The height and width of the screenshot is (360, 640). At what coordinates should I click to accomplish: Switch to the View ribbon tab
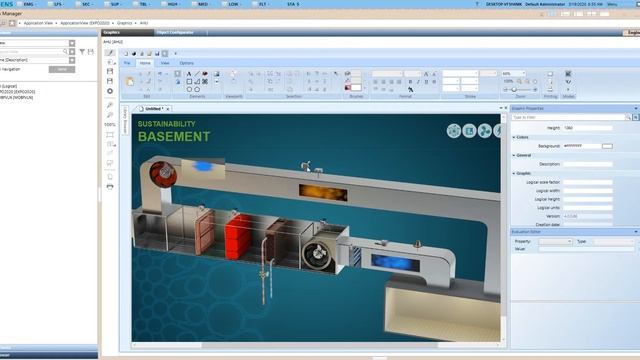[x=165, y=63]
